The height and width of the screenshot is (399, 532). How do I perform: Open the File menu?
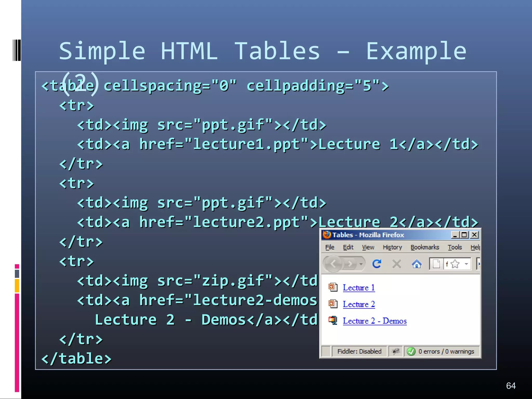click(x=330, y=247)
